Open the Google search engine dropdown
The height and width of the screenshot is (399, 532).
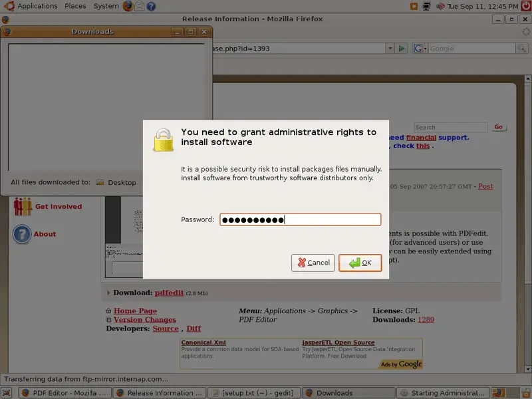point(420,49)
